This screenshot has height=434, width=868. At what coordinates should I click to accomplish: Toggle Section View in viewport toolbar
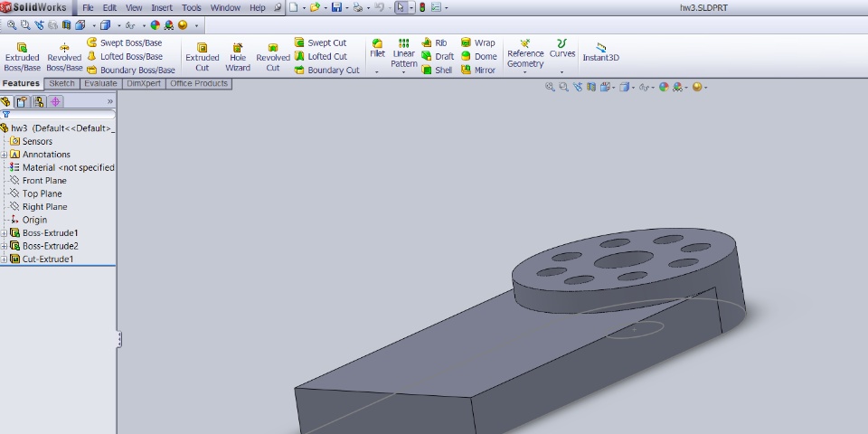pos(591,87)
